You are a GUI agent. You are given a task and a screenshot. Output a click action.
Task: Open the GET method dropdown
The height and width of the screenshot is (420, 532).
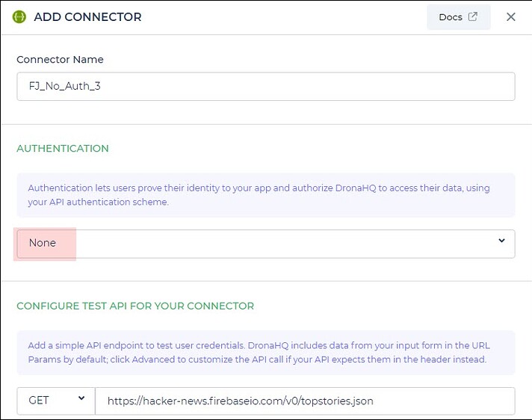56,401
